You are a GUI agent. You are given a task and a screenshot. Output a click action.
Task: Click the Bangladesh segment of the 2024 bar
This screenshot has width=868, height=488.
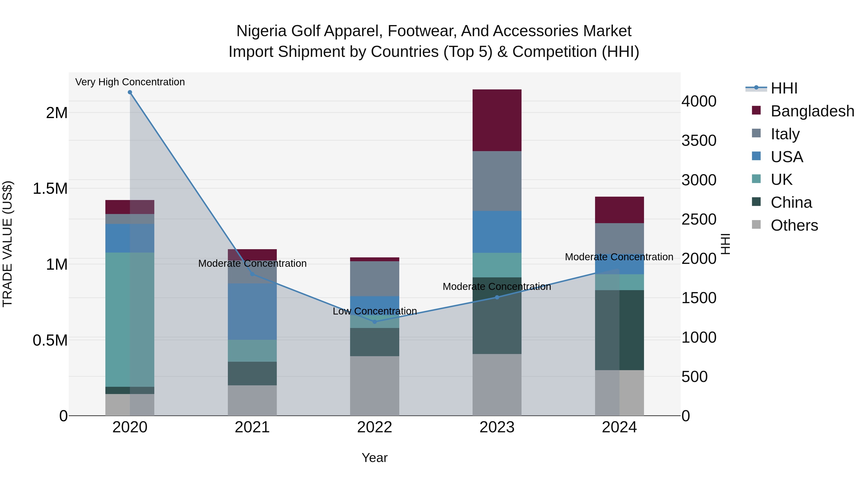coord(619,210)
